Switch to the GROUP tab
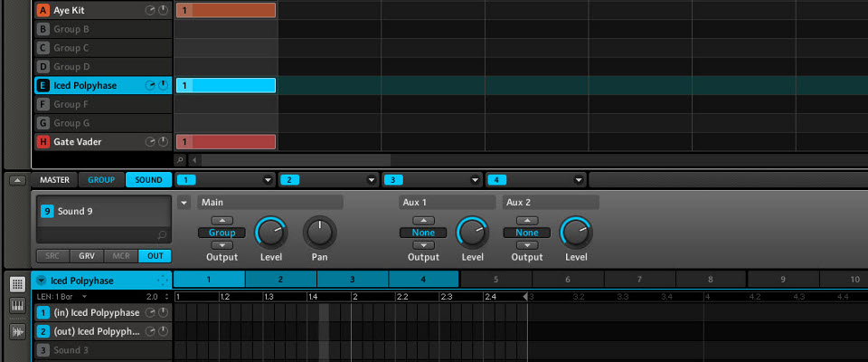Screen dimensions: 868x362 pos(101,180)
